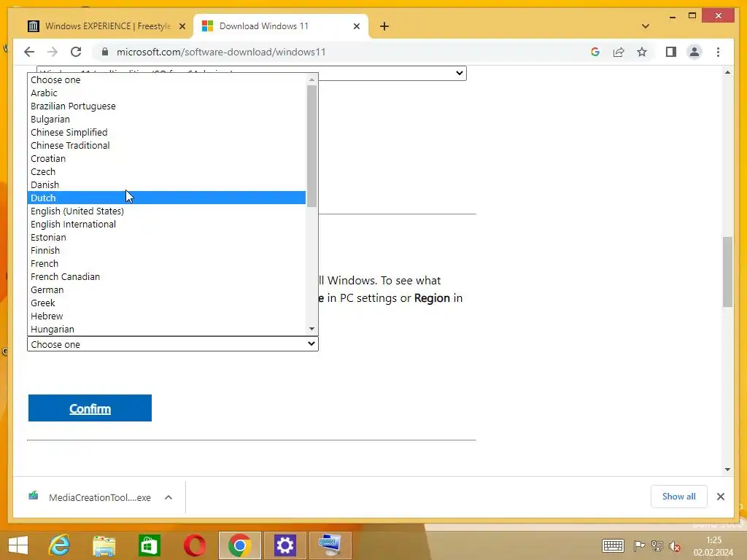Choose the Chinese Traditional option
The width and height of the screenshot is (747, 560).
click(x=166, y=145)
